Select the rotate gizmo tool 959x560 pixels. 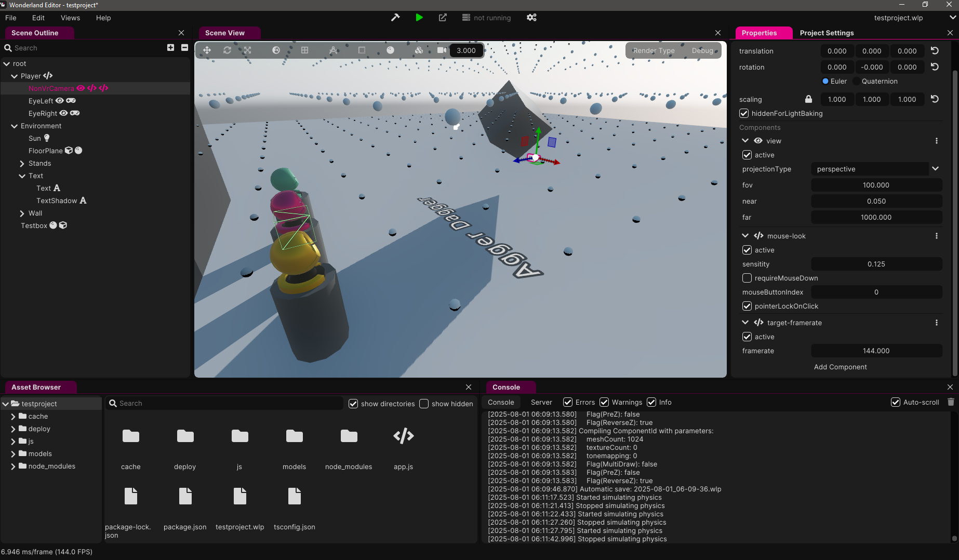click(227, 50)
